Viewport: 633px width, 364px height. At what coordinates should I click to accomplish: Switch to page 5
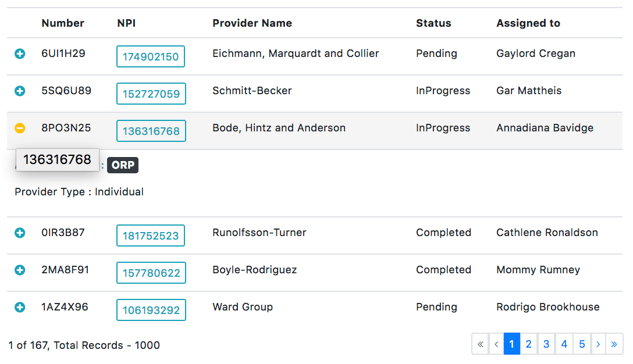click(x=582, y=344)
